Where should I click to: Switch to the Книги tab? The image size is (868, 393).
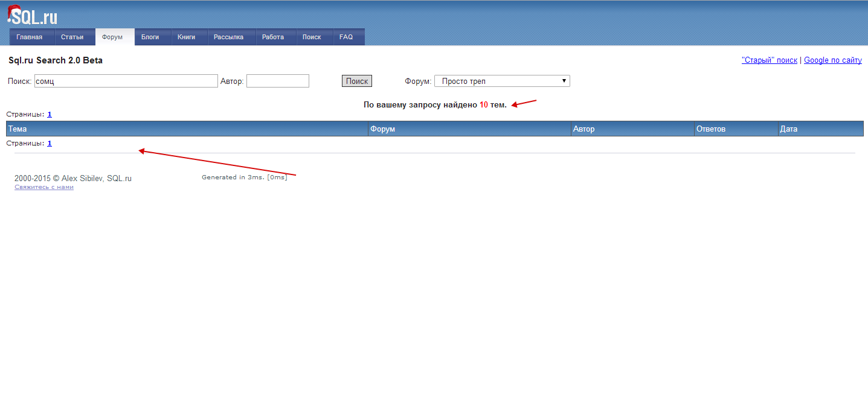(x=187, y=37)
